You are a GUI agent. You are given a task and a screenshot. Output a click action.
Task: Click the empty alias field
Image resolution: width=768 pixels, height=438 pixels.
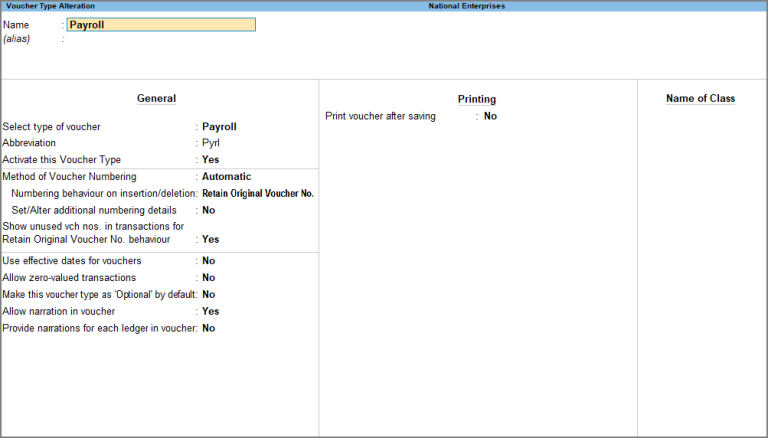161,39
